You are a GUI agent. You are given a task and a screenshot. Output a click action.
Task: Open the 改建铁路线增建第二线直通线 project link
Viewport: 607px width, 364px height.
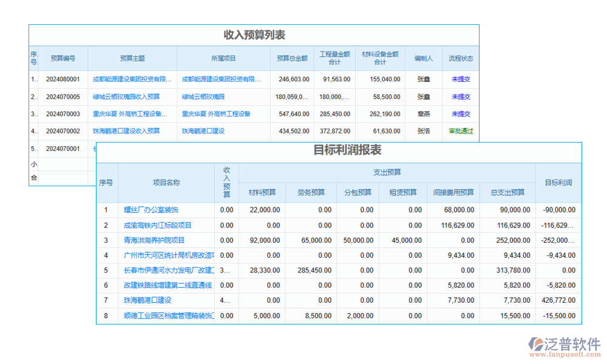pyautogui.click(x=168, y=285)
